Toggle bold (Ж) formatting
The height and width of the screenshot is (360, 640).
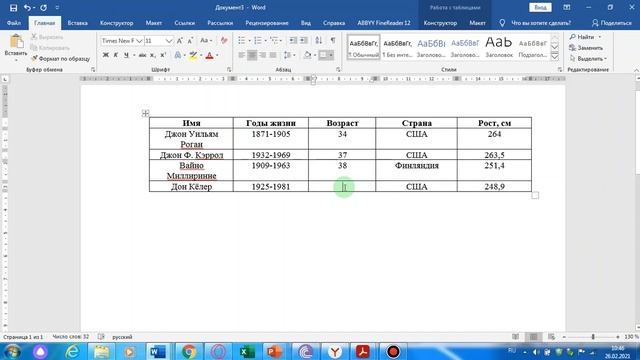106,55
